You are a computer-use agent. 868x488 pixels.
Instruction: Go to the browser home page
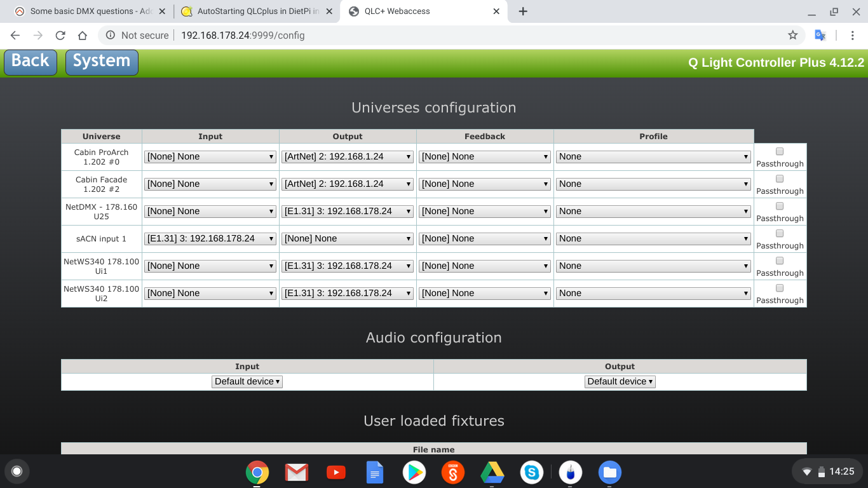pos(83,36)
